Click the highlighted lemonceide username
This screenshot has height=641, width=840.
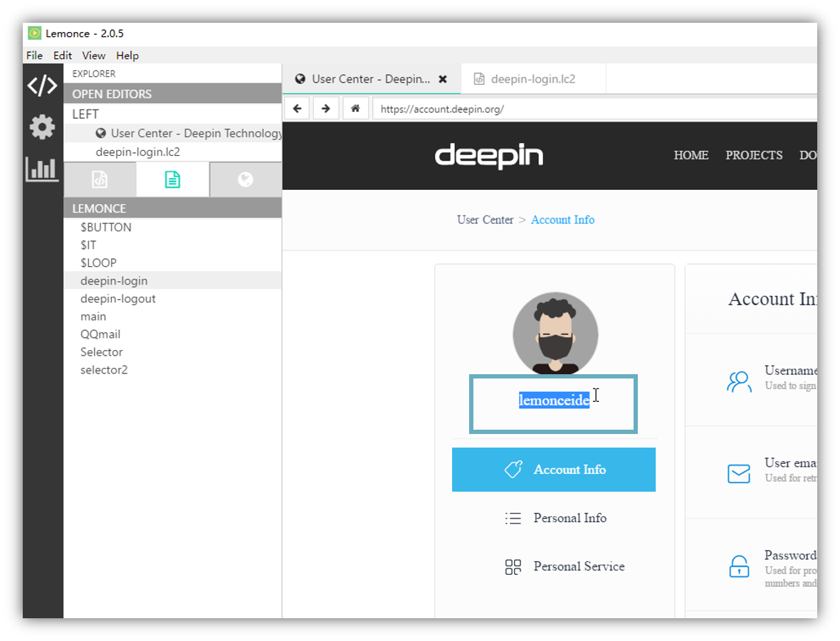[x=554, y=400]
